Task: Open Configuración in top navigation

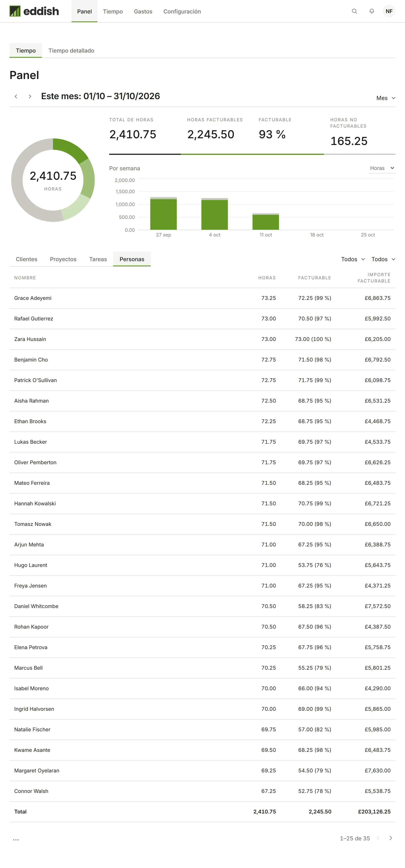Action: click(182, 11)
